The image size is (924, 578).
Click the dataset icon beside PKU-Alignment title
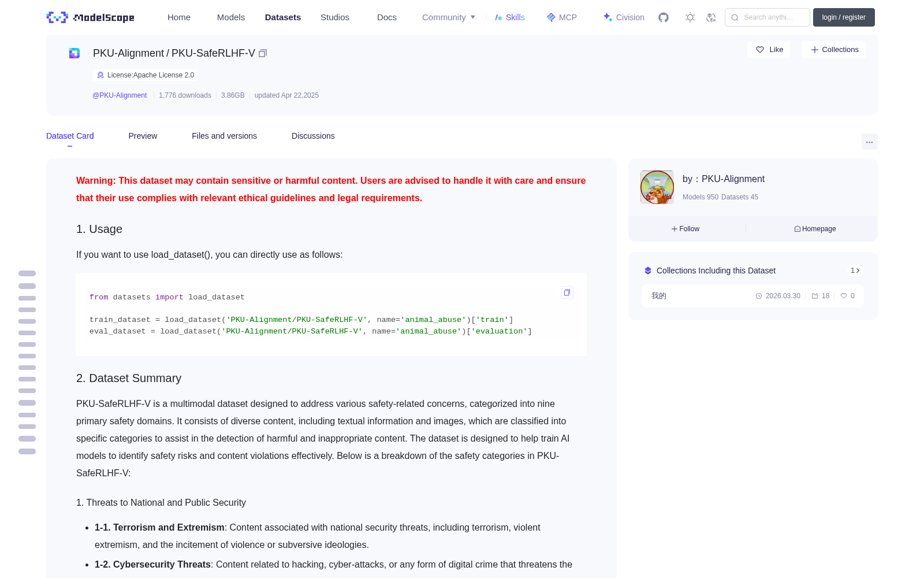click(x=74, y=53)
